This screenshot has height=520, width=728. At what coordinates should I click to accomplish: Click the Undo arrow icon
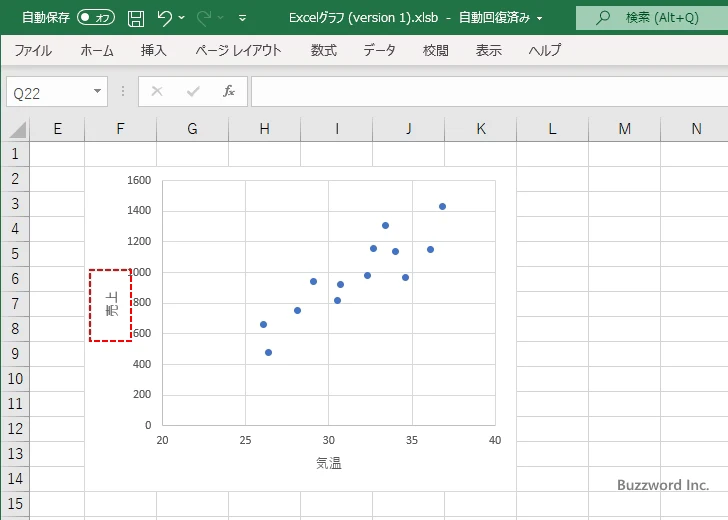coord(164,18)
